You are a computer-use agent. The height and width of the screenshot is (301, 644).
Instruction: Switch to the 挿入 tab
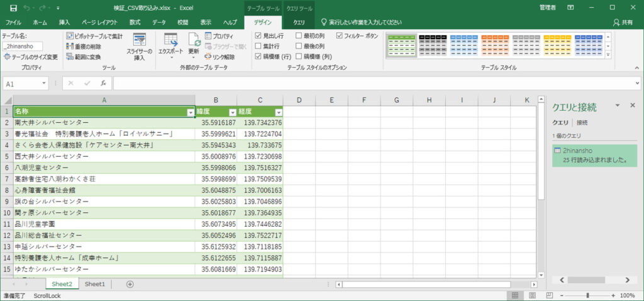pos(65,22)
